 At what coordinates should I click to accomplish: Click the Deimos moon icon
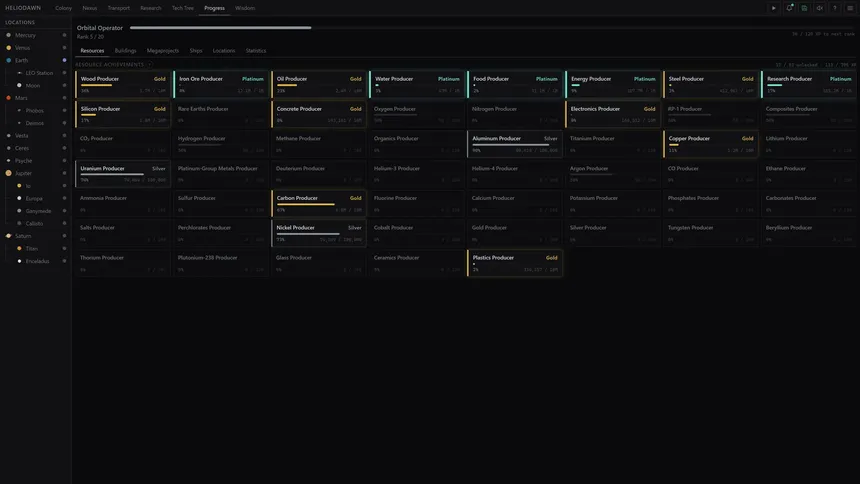pyautogui.click(x=19, y=123)
